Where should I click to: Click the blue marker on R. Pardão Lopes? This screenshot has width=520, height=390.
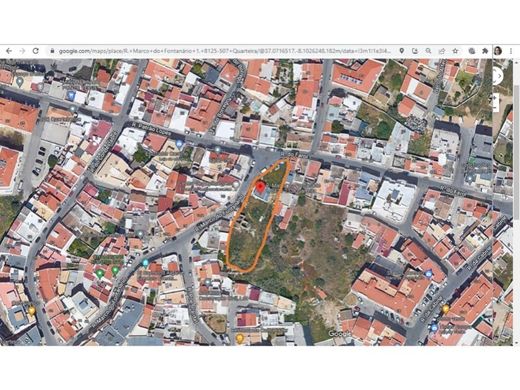coord(179,144)
